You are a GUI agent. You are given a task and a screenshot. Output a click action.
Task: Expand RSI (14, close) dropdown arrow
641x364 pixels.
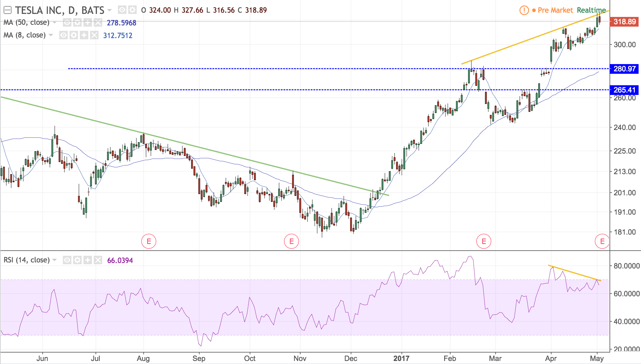click(54, 260)
